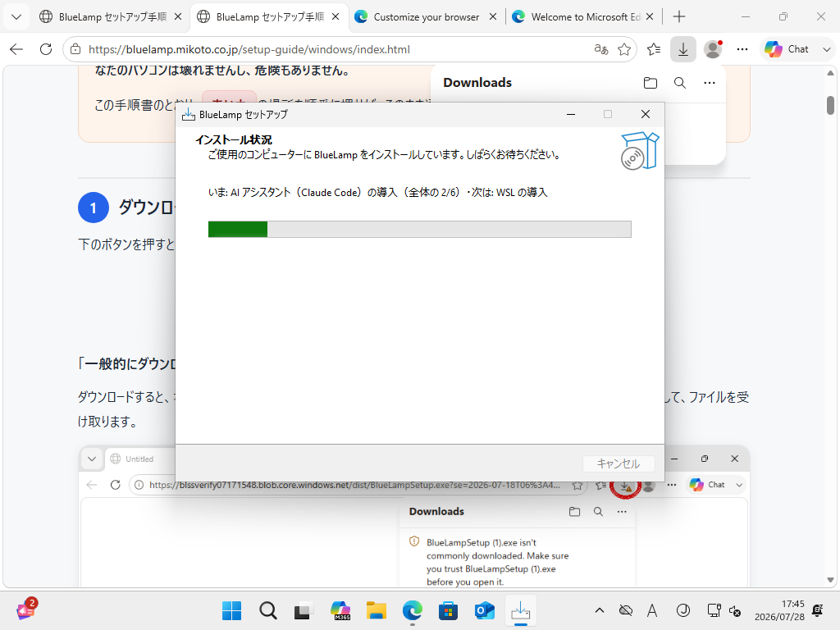Show hidden system tray icons

(600, 610)
